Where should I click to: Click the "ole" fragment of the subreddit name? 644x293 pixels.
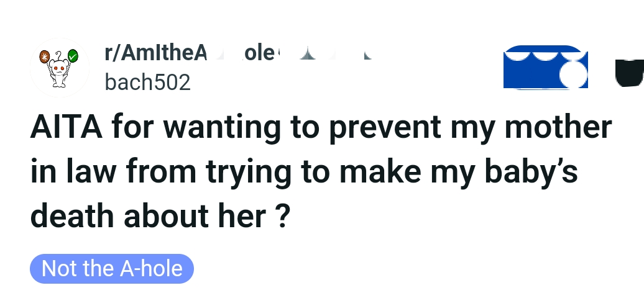[256, 54]
